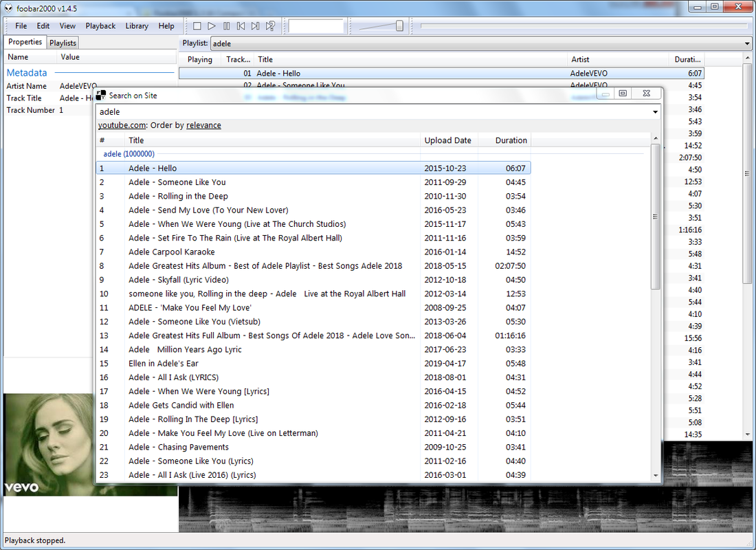The width and height of the screenshot is (756, 550).
Task: Open the File menu
Action: click(21, 26)
